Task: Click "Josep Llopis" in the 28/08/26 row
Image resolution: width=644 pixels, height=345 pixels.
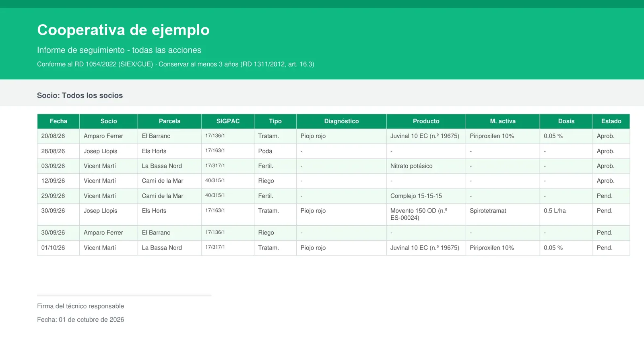Action: 101,151
